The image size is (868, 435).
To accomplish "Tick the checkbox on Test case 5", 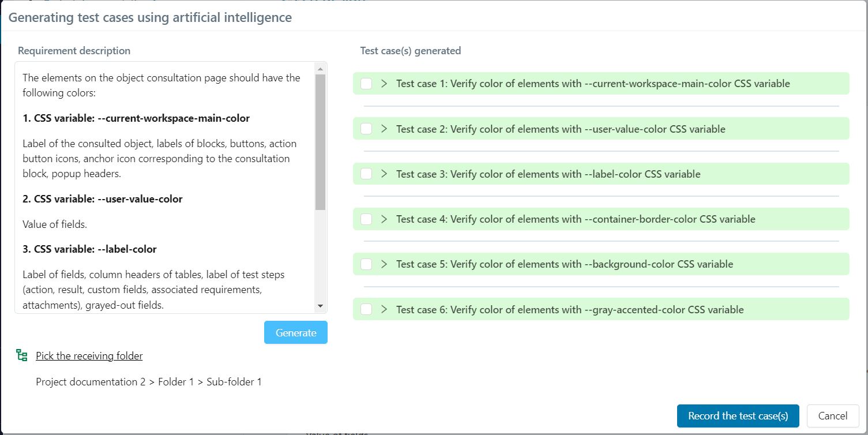I will coord(366,264).
